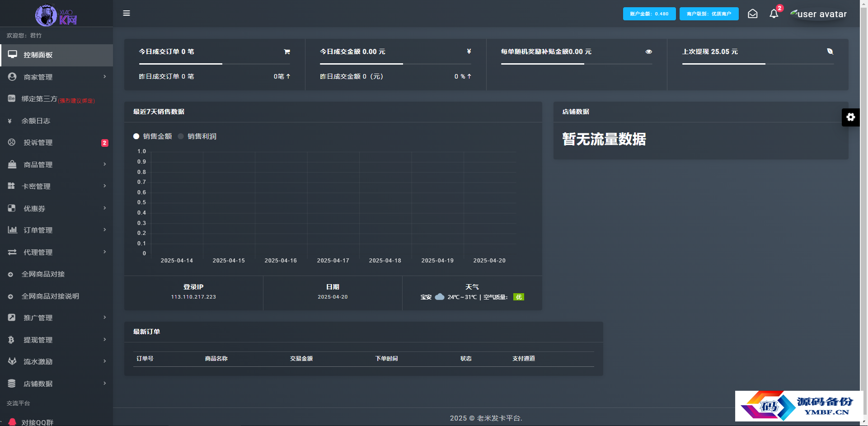Click the progress bar under 上次提现

758,64
